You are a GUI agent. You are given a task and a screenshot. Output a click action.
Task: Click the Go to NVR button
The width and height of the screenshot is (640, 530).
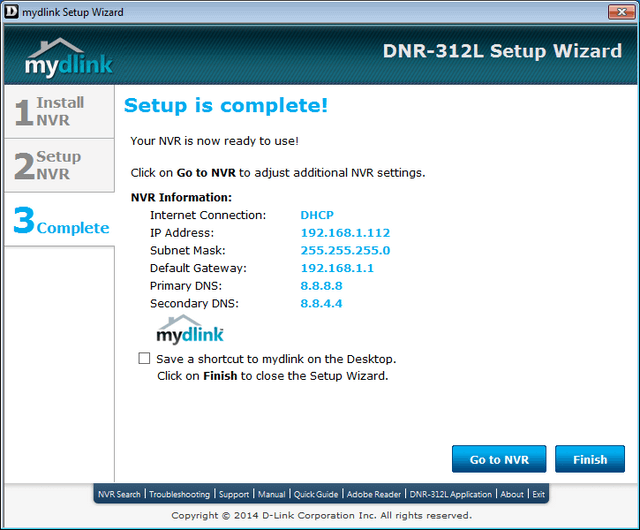499,459
